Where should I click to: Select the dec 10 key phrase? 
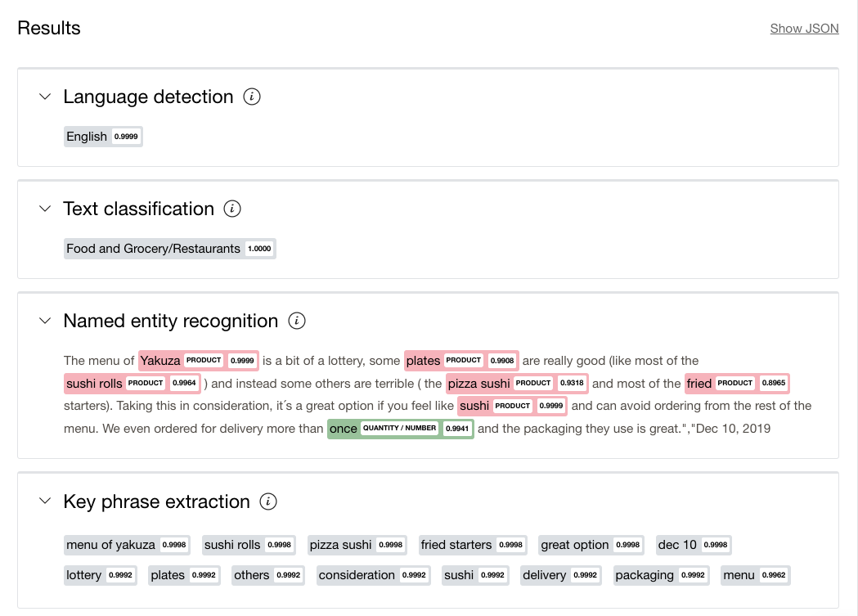click(x=694, y=545)
